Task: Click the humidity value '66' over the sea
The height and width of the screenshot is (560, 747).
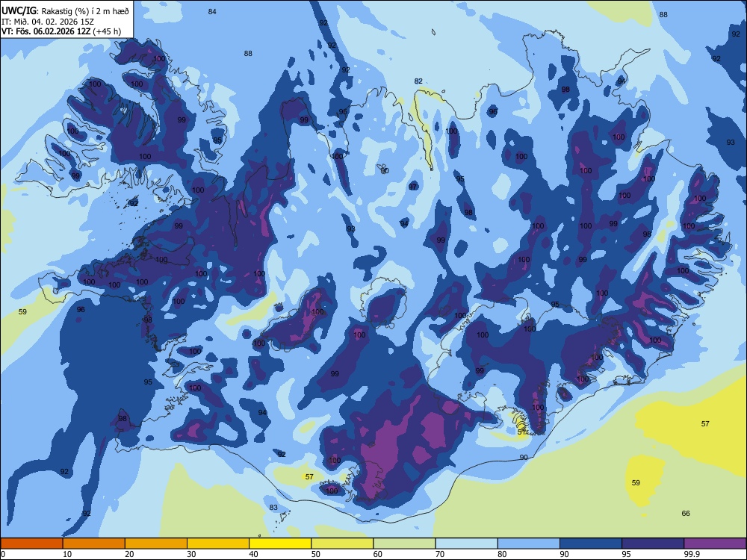Action: pyautogui.click(x=686, y=513)
